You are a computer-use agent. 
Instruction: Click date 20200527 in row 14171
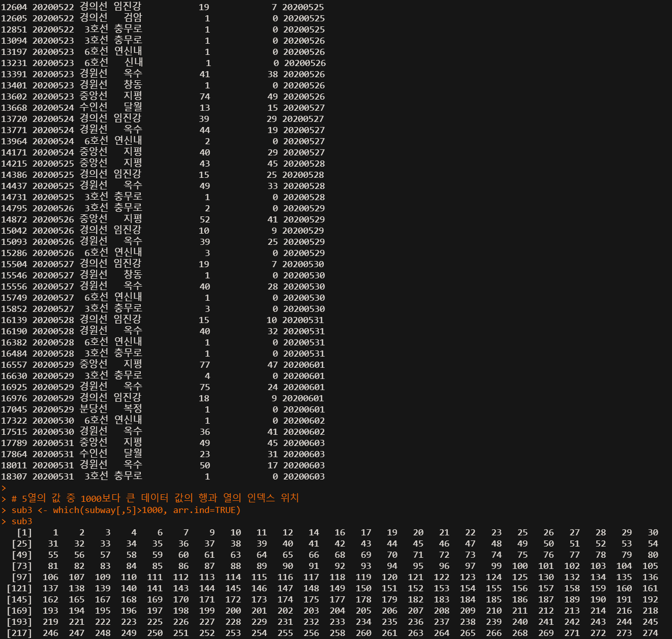[304, 152]
